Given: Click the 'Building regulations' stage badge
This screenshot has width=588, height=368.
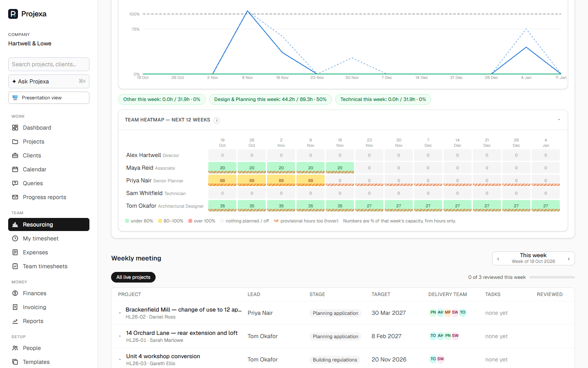Looking at the screenshot, I should pyautogui.click(x=335, y=360).
